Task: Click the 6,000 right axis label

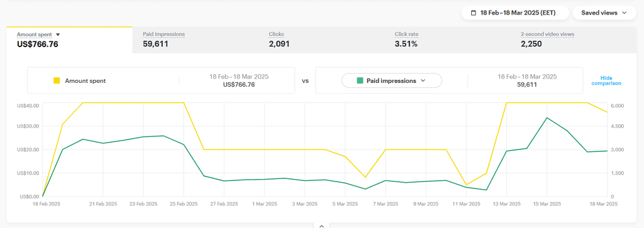Action: pos(618,106)
